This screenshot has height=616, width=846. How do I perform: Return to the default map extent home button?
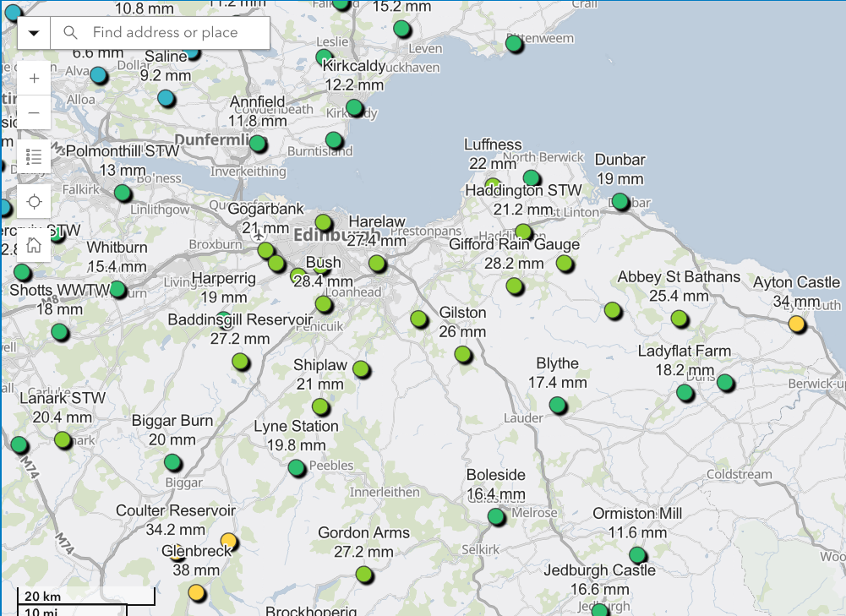pyautogui.click(x=34, y=245)
